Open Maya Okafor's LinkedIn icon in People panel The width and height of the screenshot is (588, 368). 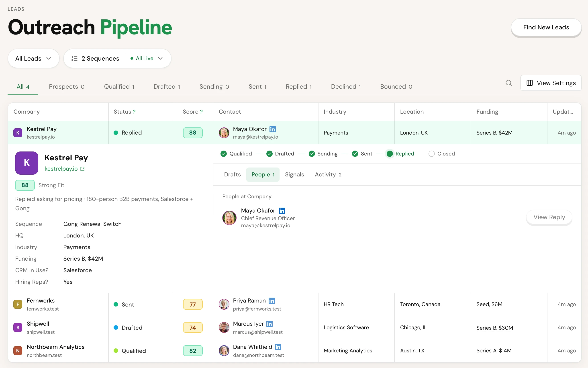pyautogui.click(x=282, y=211)
